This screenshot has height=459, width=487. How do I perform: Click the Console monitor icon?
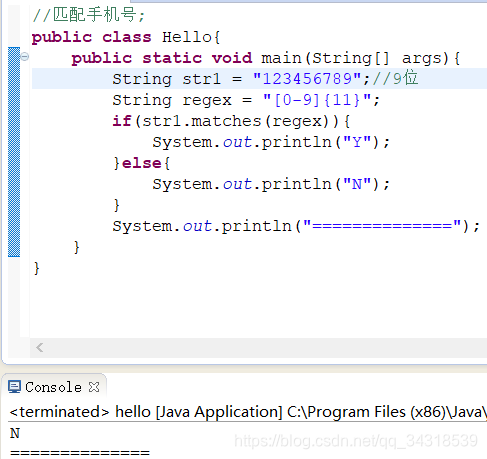tap(14, 387)
